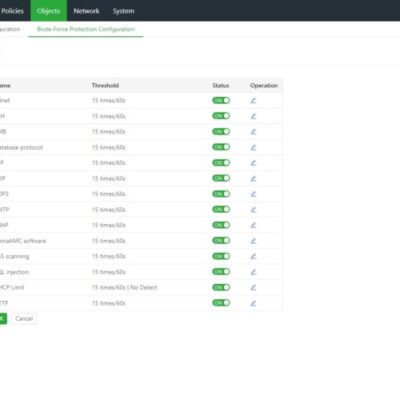Screen dimensions: 400x400
Task: Toggle the AMC software status switch
Action: click(221, 241)
